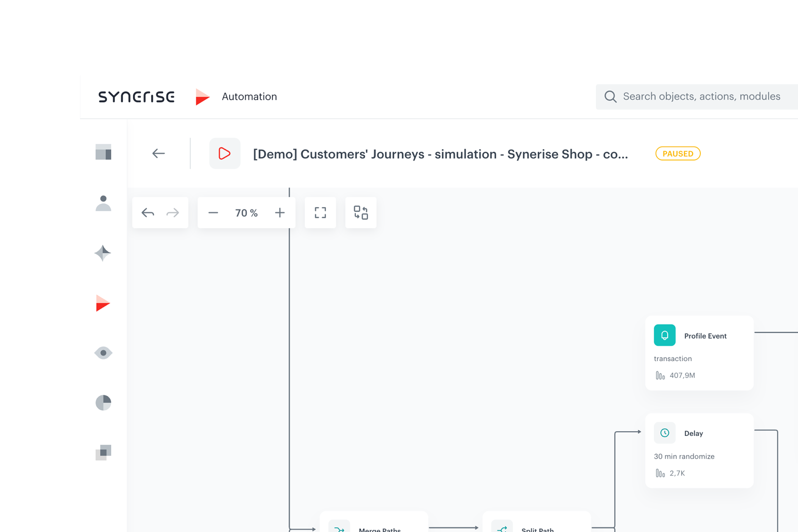Open fullscreen view of the workflow canvas
This screenshot has width=798, height=532.
pyautogui.click(x=320, y=212)
